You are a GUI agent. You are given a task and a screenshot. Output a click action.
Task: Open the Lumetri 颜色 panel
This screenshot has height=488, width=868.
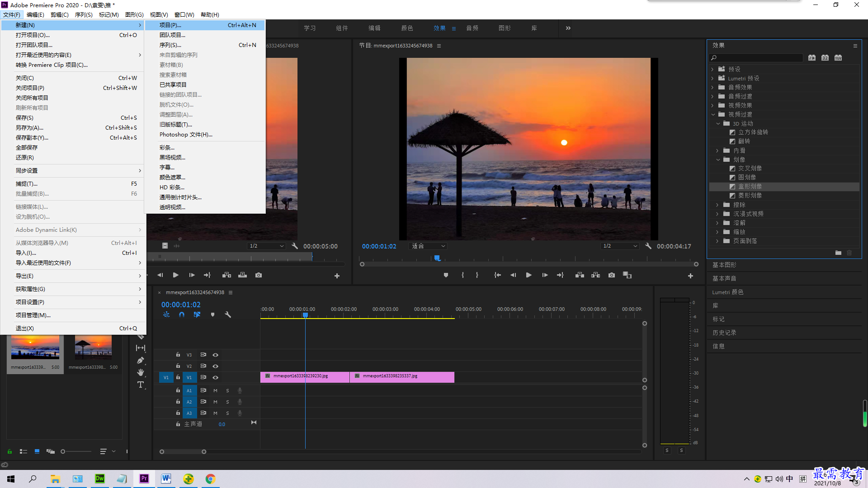click(x=728, y=292)
